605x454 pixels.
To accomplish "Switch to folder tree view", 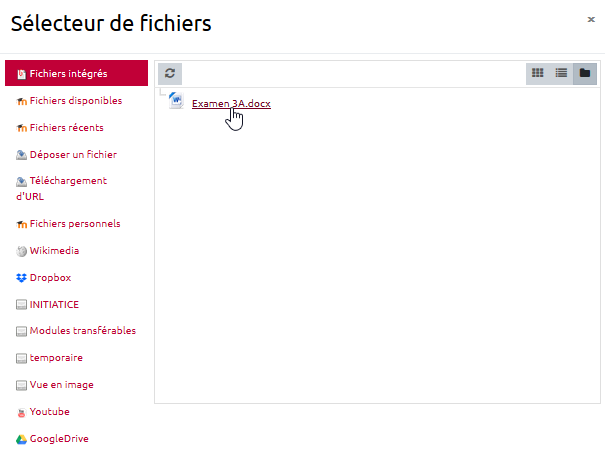I will pyautogui.click(x=585, y=73).
